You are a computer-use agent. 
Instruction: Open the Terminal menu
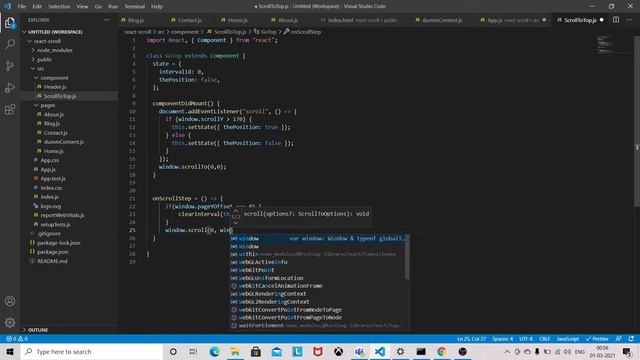[134, 6]
